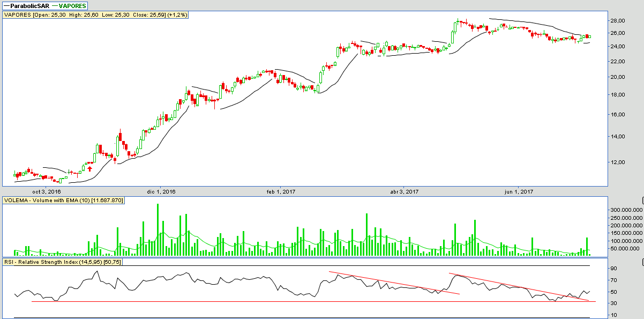Click the 70 level on RSI axis
The image size is (644, 319).
click(x=613, y=280)
